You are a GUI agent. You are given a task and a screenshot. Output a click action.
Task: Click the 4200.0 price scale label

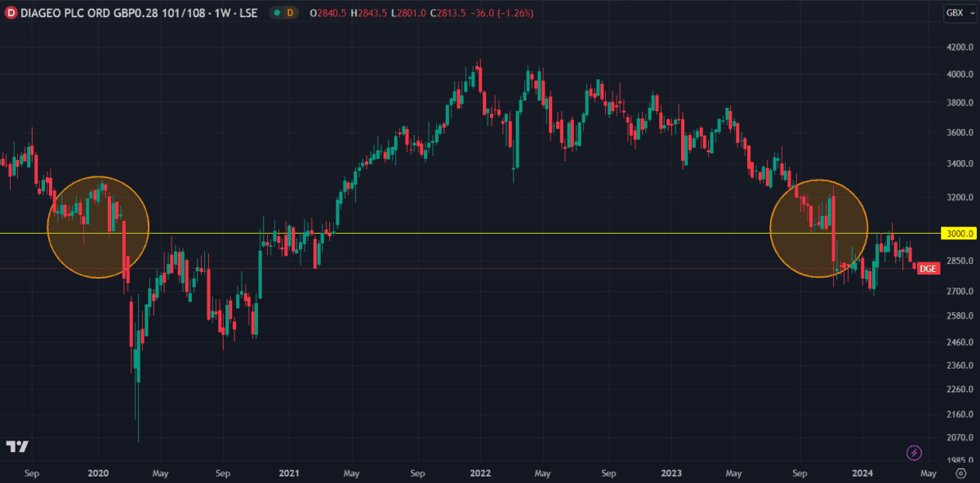tap(958, 48)
